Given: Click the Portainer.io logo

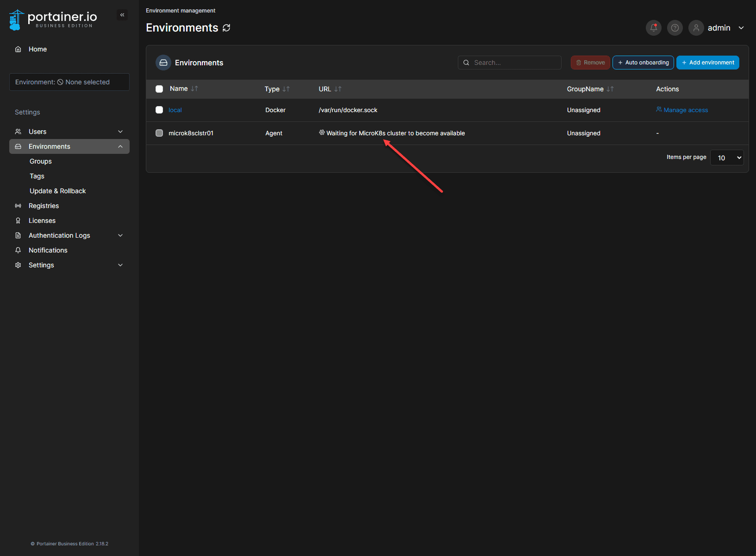Looking at the screenshot, I should (53, 19).
